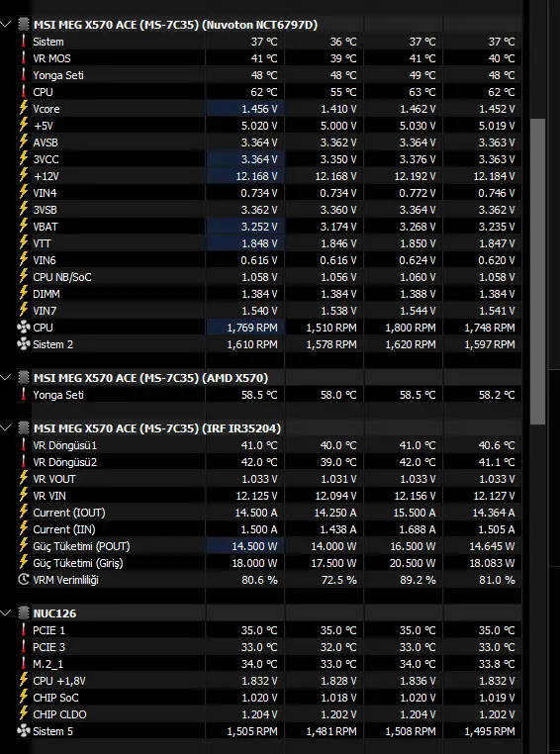The image size is (560, 754).
Task: Click the PCIE 3 sensor label
Action: pos(48,647)
